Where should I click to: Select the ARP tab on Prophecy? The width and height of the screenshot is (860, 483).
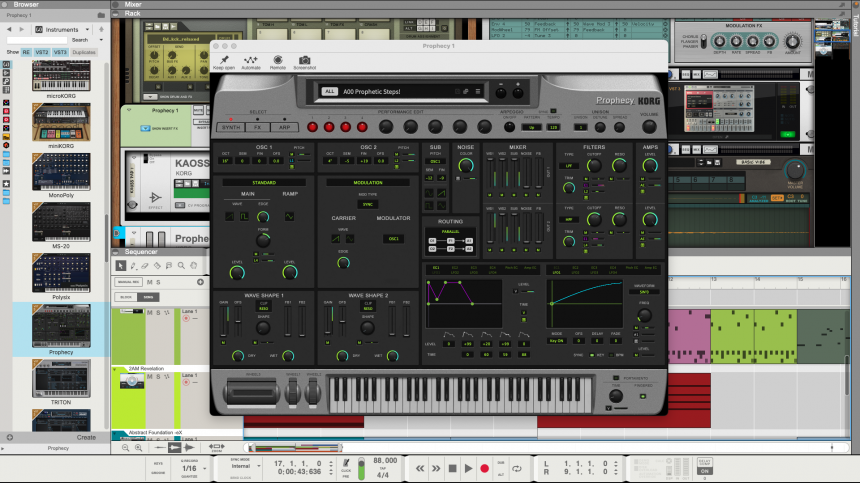tap(284, 127)
